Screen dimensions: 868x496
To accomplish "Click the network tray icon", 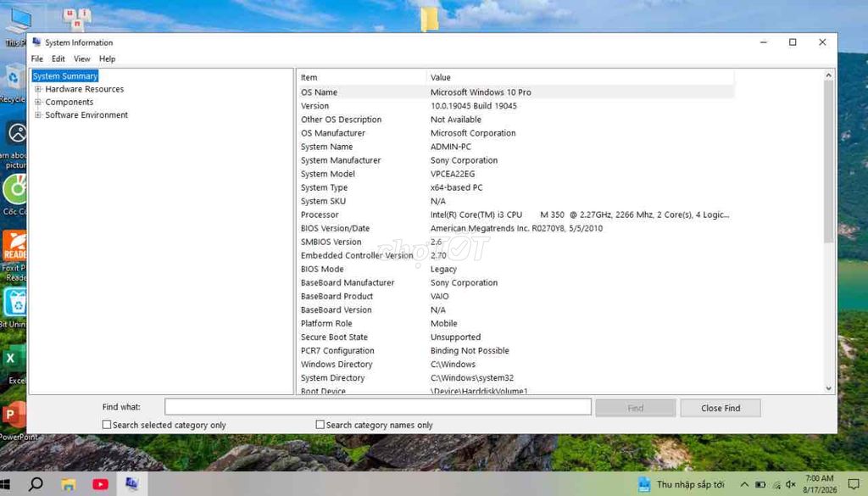I will (x=776, y=485).
